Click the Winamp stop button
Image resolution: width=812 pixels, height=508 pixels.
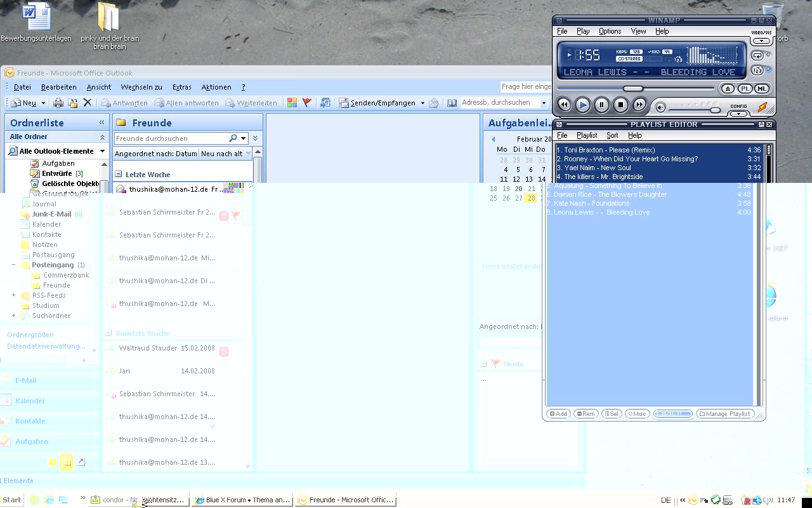[x=620, y=105]
